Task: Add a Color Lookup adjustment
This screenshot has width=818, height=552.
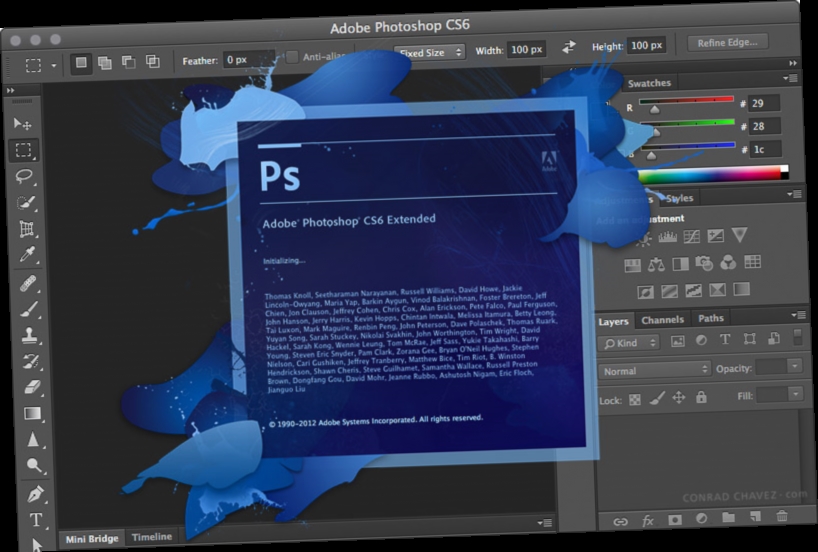Action: 752,261
